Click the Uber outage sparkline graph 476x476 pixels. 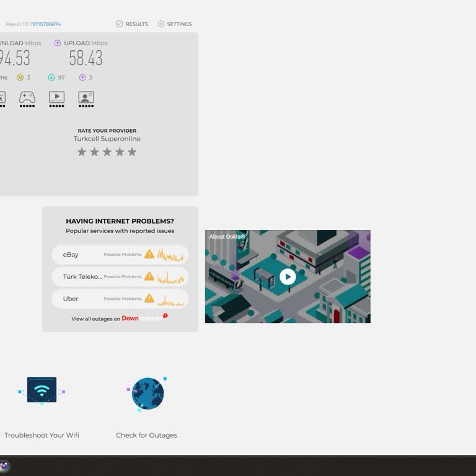click(170, 299)
